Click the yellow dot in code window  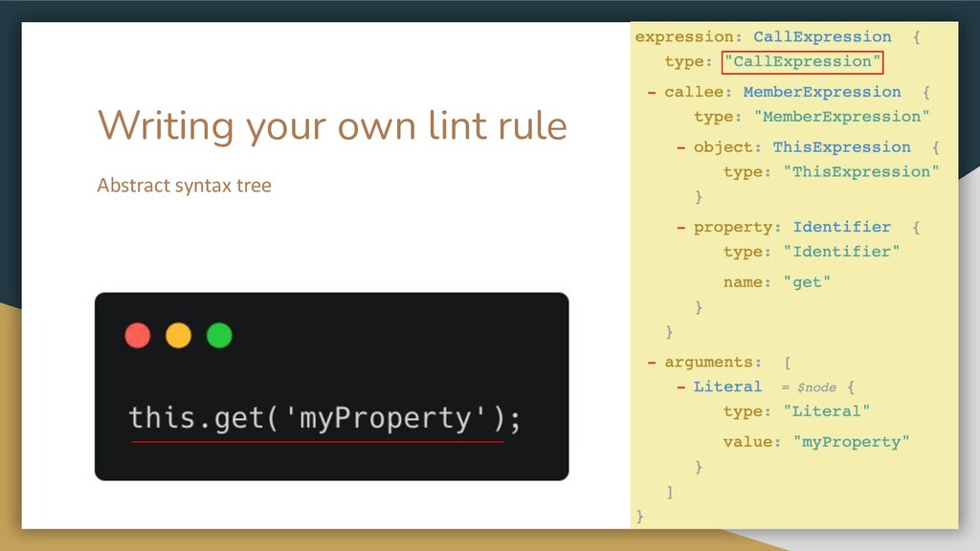point(178,336)
